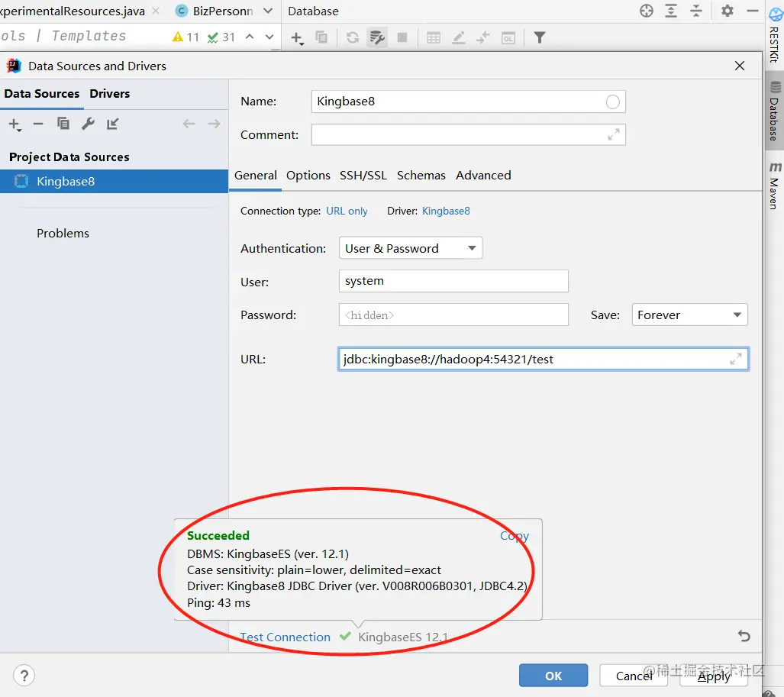Select Kingbase8 in Project Data Sources

pos(114,181)
